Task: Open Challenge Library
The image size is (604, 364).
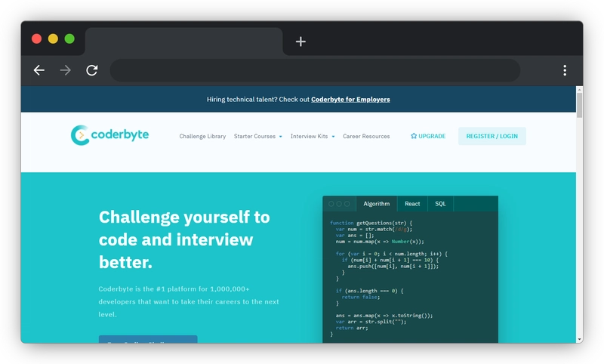Action: point(202,137)
